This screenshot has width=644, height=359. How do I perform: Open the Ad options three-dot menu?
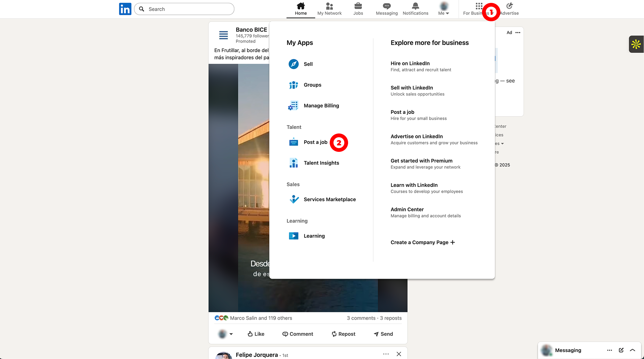518,32
